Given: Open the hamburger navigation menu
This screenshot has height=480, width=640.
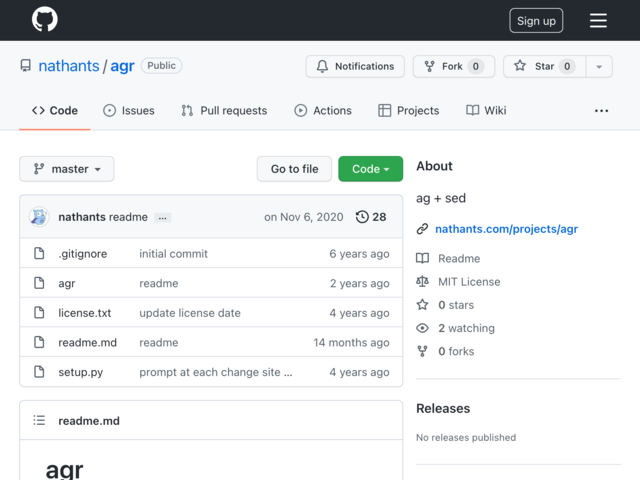Looking at the screenshot, I should tap(598, 20).
